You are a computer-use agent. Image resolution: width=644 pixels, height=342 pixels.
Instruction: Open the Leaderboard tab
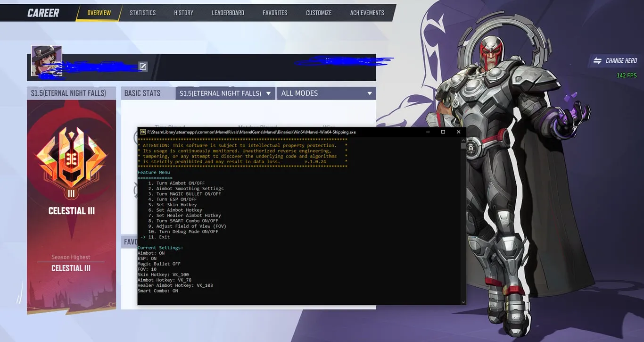click(x=228, y=13)
